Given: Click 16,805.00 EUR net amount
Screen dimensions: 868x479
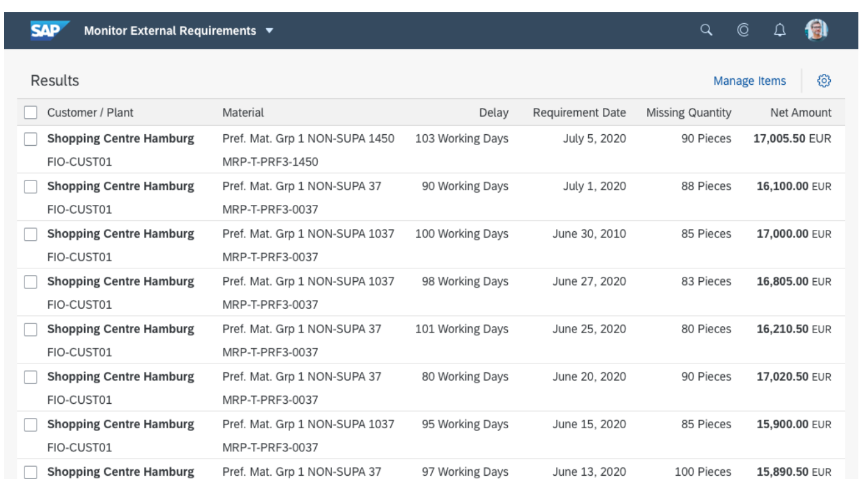Looking at the screenshot, I should click(x=794, y=281).
